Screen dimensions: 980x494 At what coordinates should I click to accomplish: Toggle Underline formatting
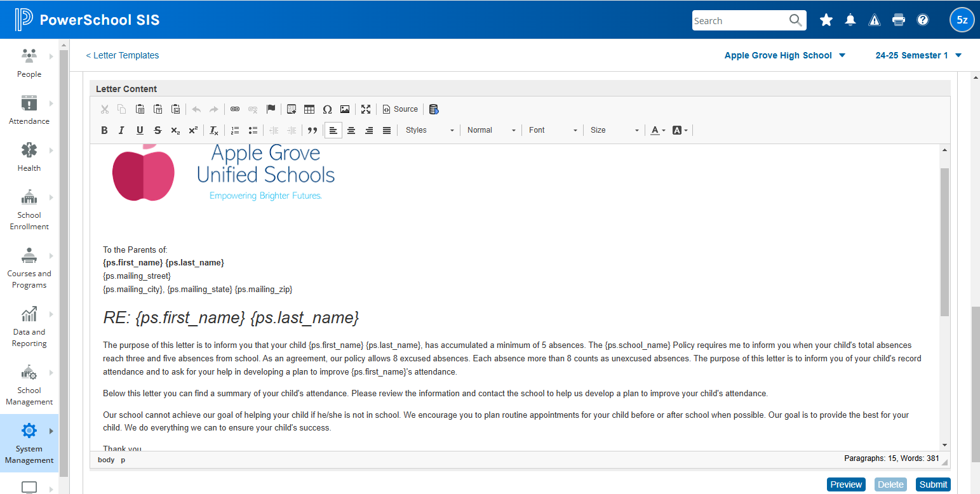point(140,130)
